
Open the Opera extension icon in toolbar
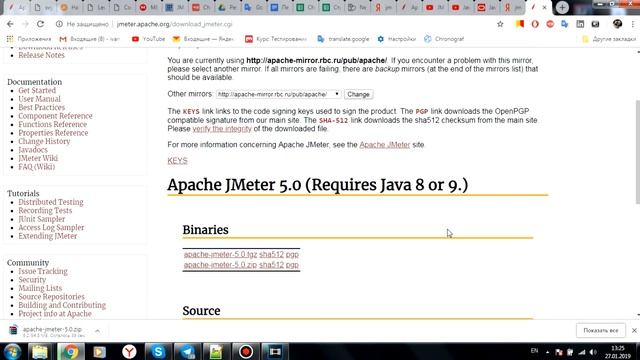(x=535, y=24)
